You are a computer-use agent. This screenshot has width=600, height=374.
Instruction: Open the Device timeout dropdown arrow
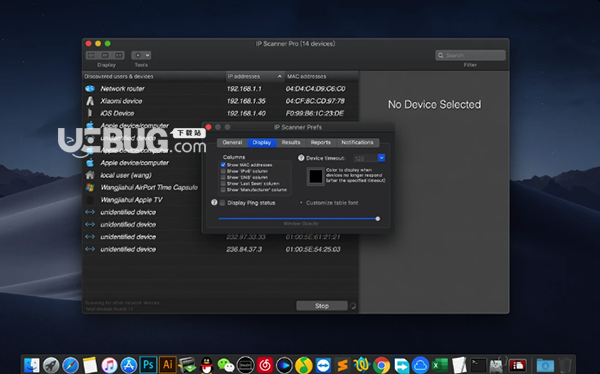pos(382,158)
